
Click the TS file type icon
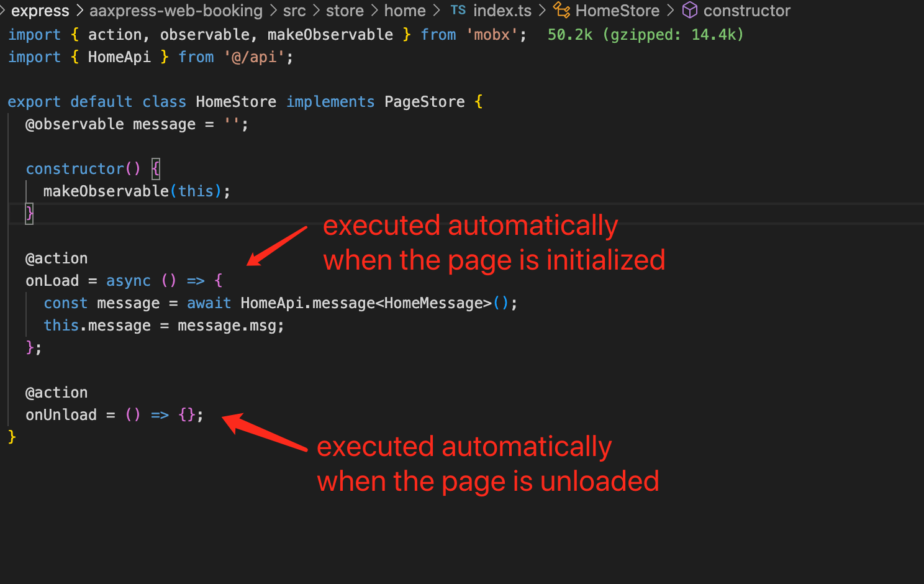458,11
